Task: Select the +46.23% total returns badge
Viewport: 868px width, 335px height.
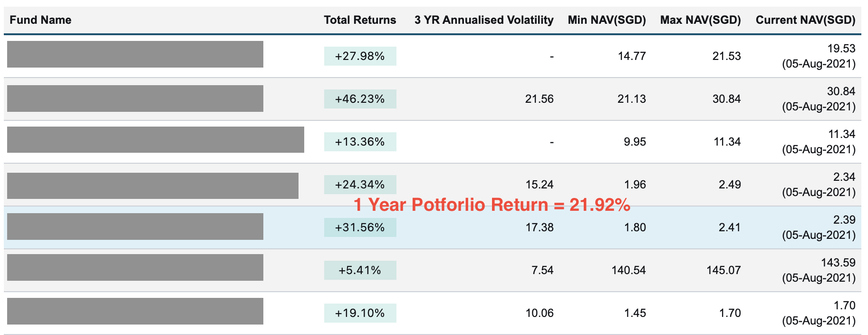Action: (x=360, y=99)
